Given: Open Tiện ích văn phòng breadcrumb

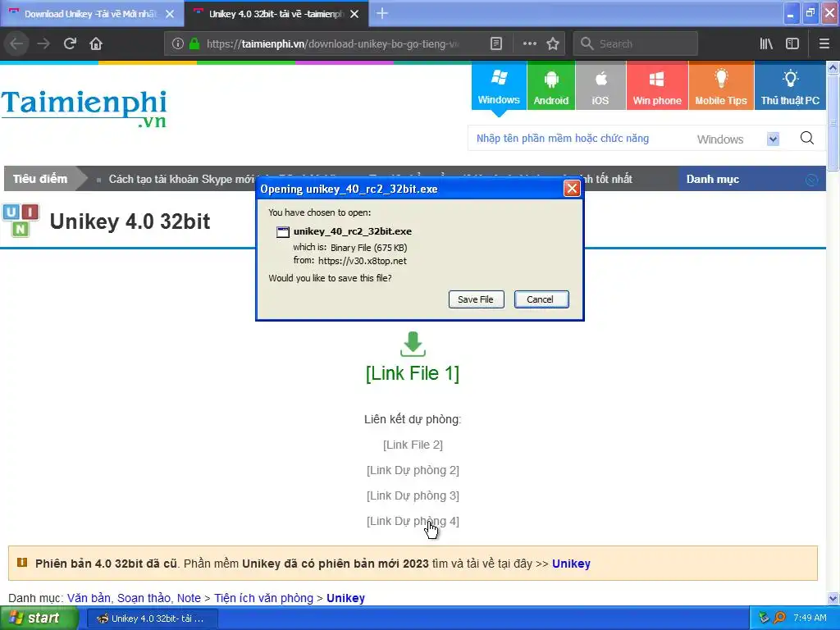Looking at the screenshot, I should point(263,598).
